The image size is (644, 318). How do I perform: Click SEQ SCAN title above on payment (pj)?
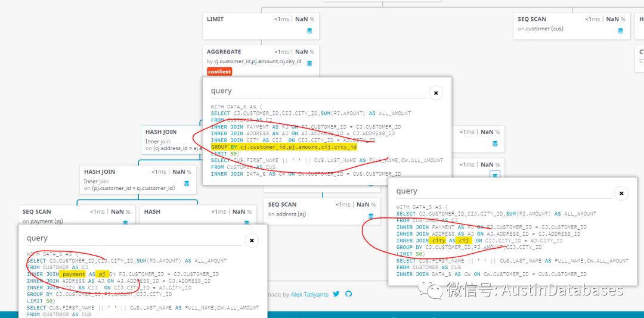37,212
